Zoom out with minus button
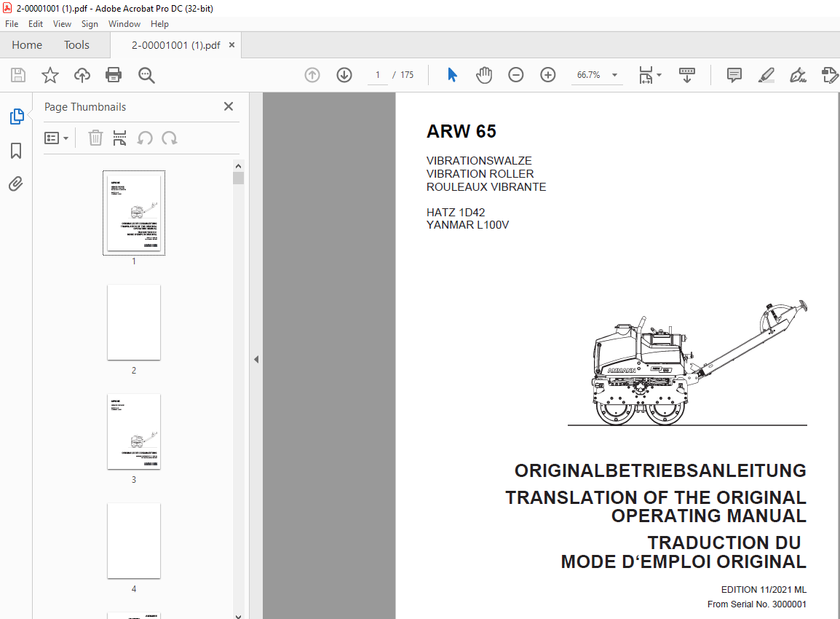 [516, 75]
